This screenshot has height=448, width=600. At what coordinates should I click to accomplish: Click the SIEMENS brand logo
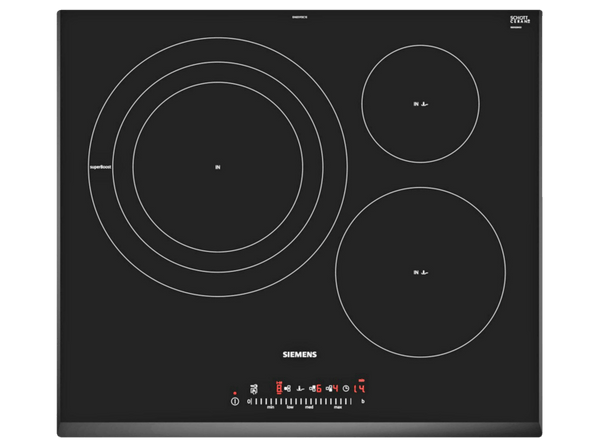tap(300, 353)
